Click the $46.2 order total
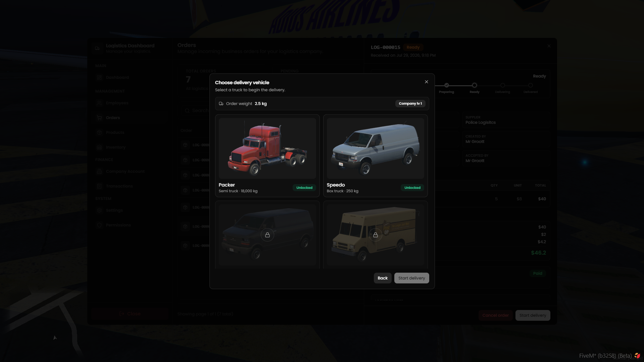Image resolution: width=644 pixels, height=362 pixels. (x=539, y=253)
